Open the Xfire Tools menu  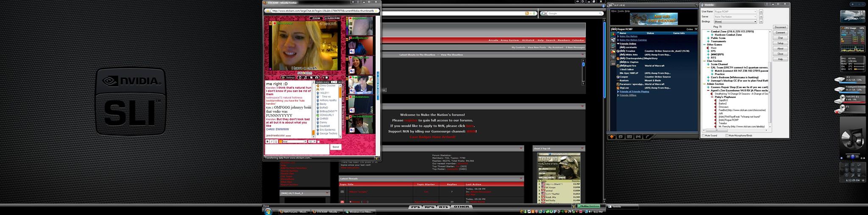[620, 11]
